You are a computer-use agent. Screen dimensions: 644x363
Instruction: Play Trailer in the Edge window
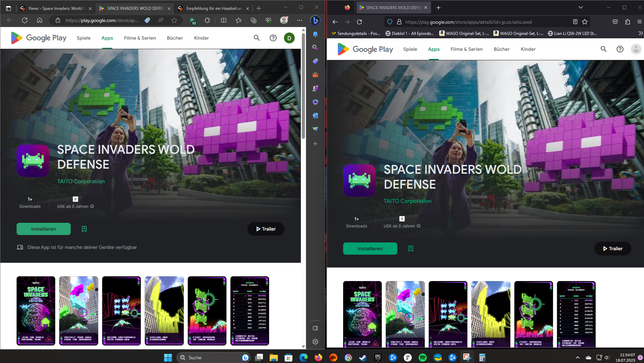point(266,229)
